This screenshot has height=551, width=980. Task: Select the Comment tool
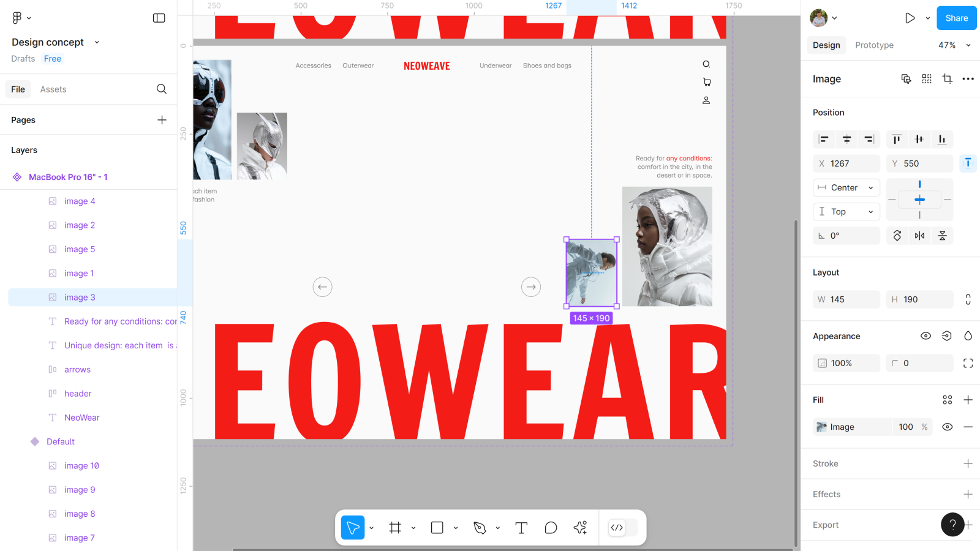point(551,528)
